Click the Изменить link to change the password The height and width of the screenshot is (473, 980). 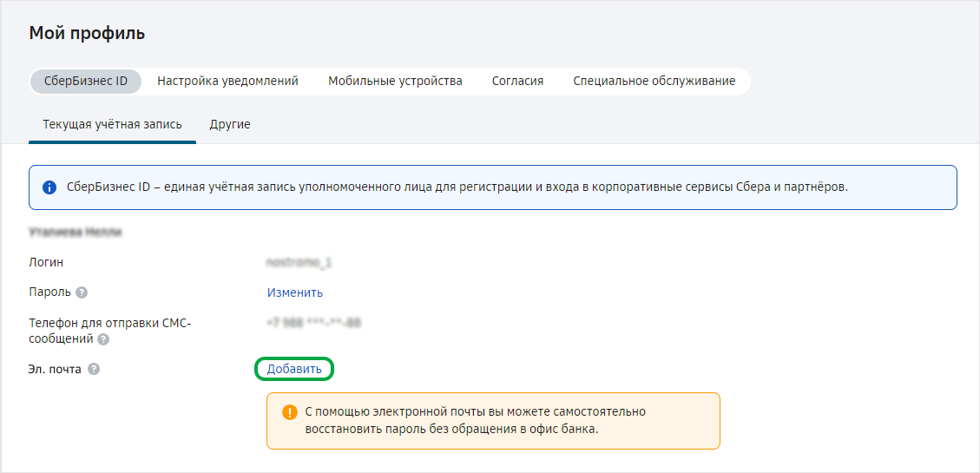[295, 292]
